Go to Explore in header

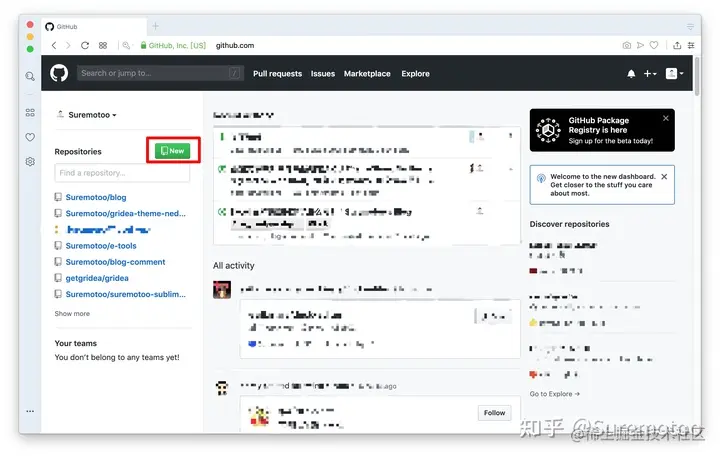pyautogui.click(x=416, y=73)
